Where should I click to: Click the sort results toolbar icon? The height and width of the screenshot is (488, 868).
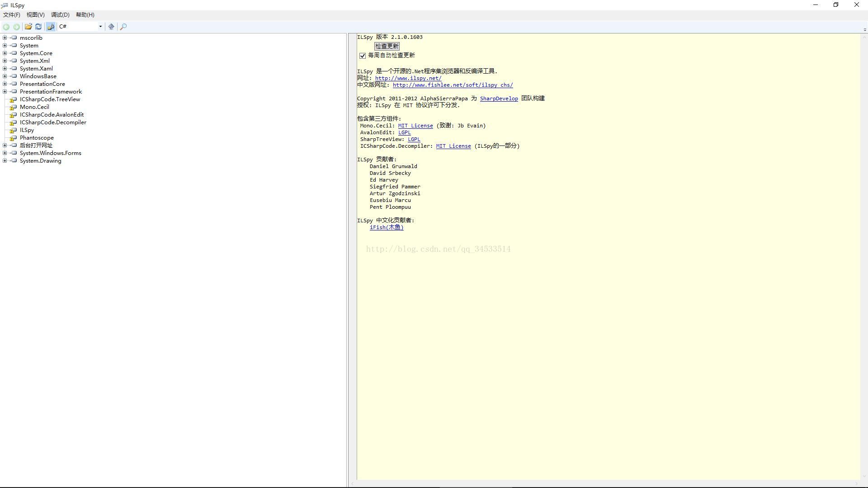[x=111, y=27]
